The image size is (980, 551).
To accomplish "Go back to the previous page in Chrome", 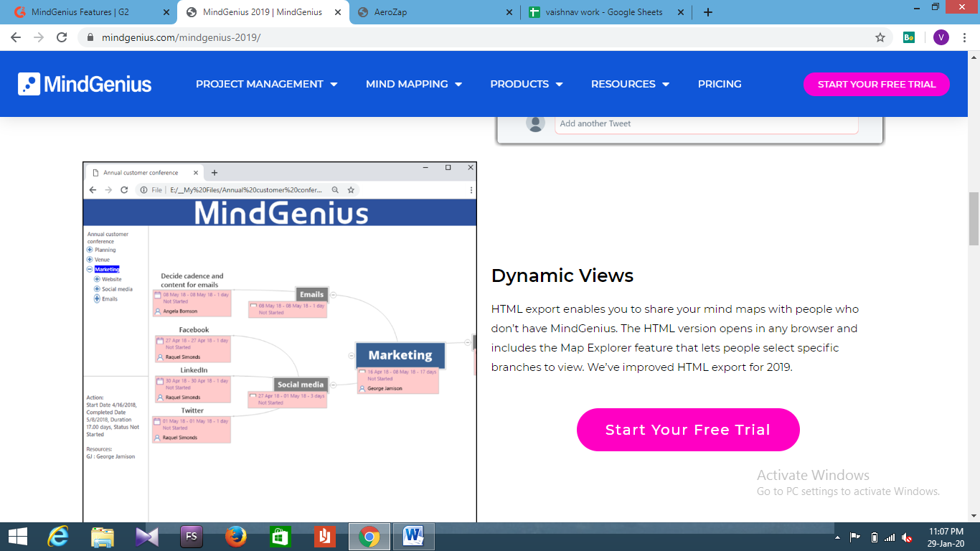I will click(x=16, y=37).
